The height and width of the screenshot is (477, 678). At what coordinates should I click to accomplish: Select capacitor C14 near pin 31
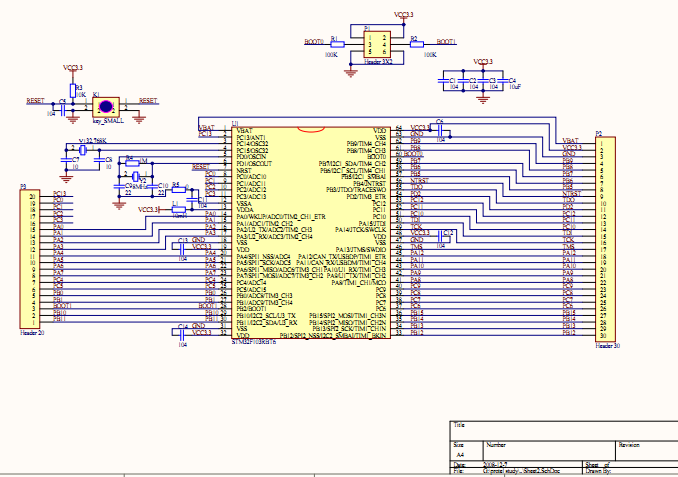182,333
